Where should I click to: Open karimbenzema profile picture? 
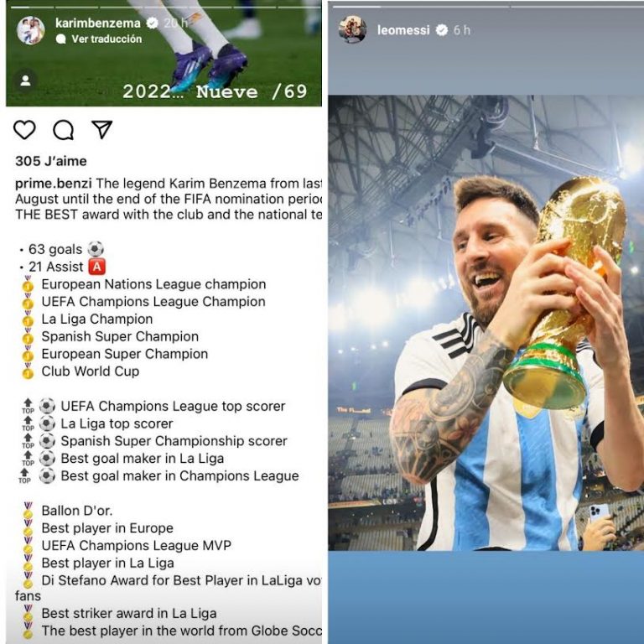(x=31, y=30)
